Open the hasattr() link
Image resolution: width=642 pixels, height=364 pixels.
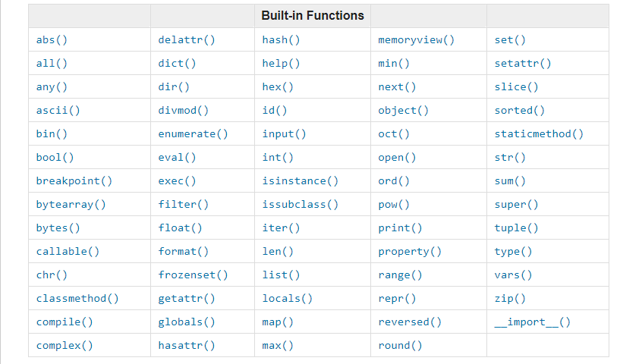(x=186, y=346)
